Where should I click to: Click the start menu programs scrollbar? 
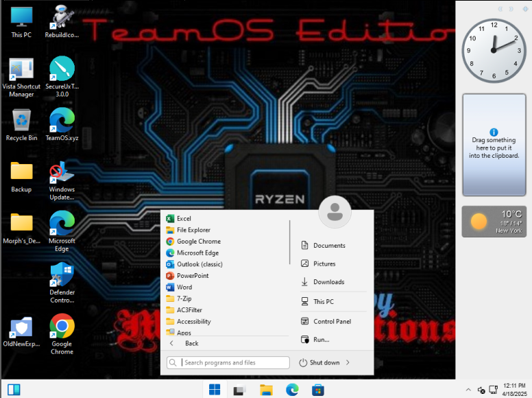(290, 242)
